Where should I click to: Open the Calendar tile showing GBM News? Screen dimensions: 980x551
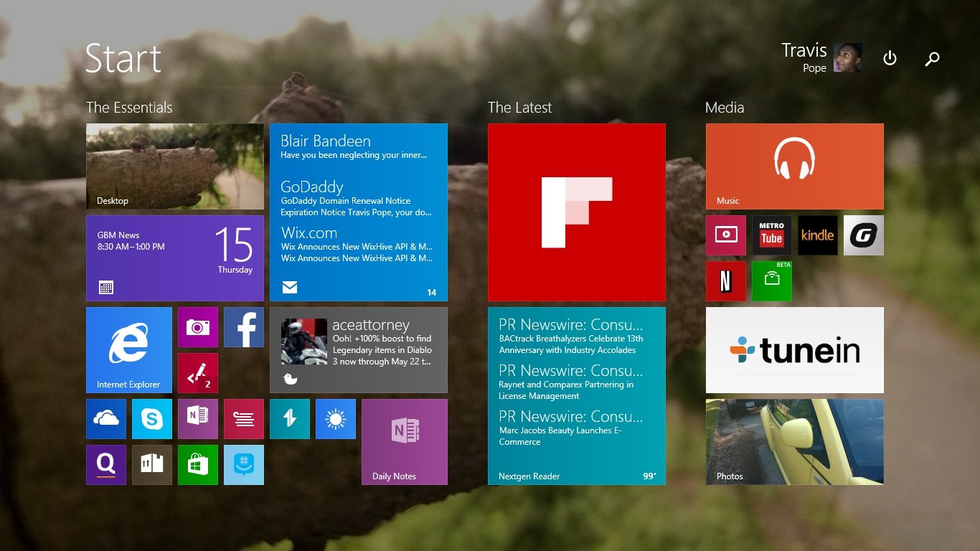click(175, 258)
